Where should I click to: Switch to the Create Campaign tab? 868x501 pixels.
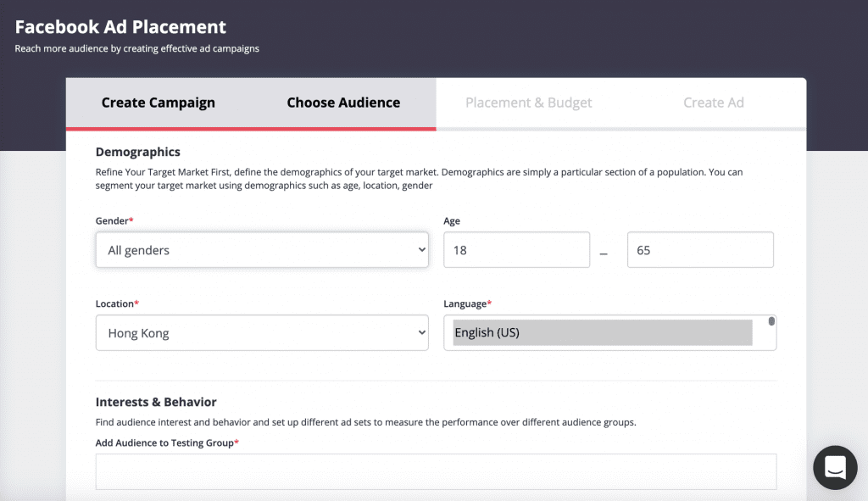159,103
